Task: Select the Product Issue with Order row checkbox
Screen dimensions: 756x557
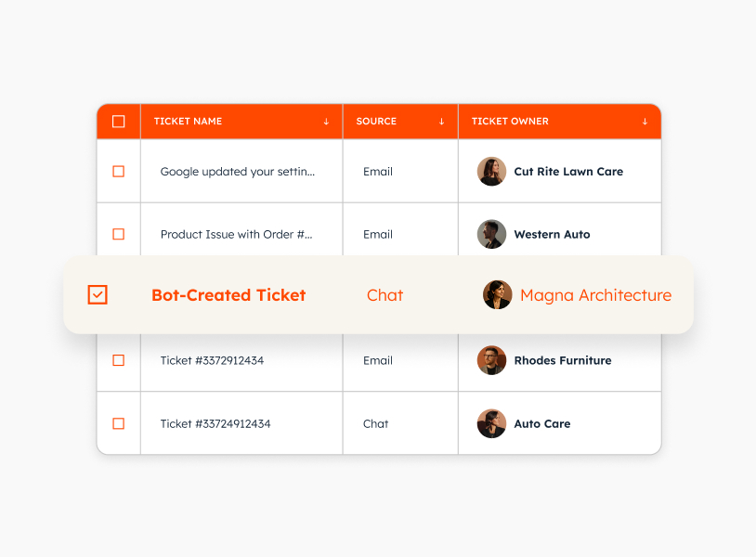Action: coord(118,234)
